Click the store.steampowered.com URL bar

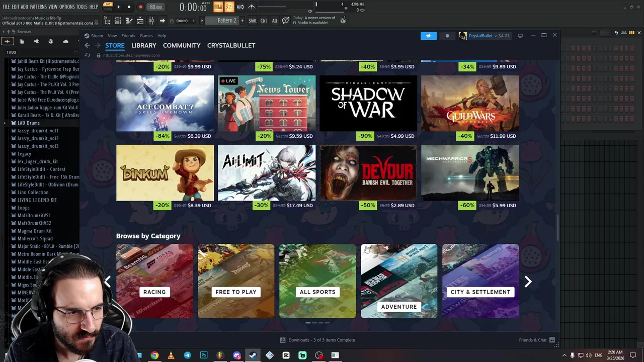coord(131,55)
